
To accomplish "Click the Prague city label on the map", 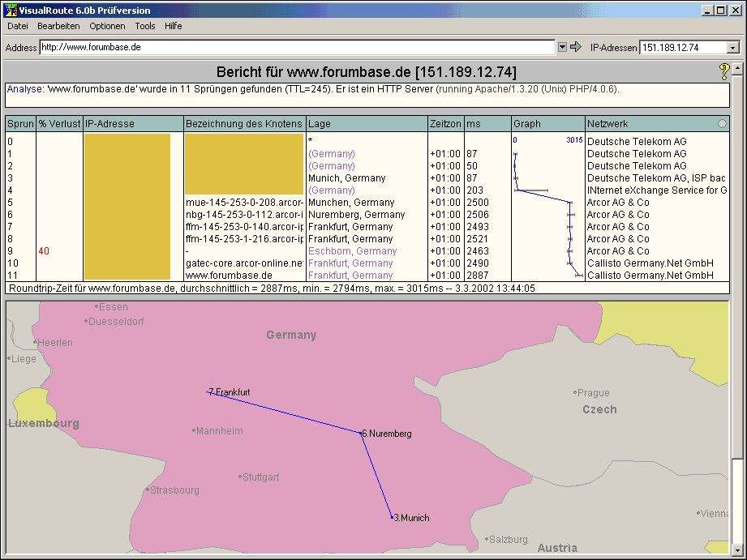I will point(592,393).
